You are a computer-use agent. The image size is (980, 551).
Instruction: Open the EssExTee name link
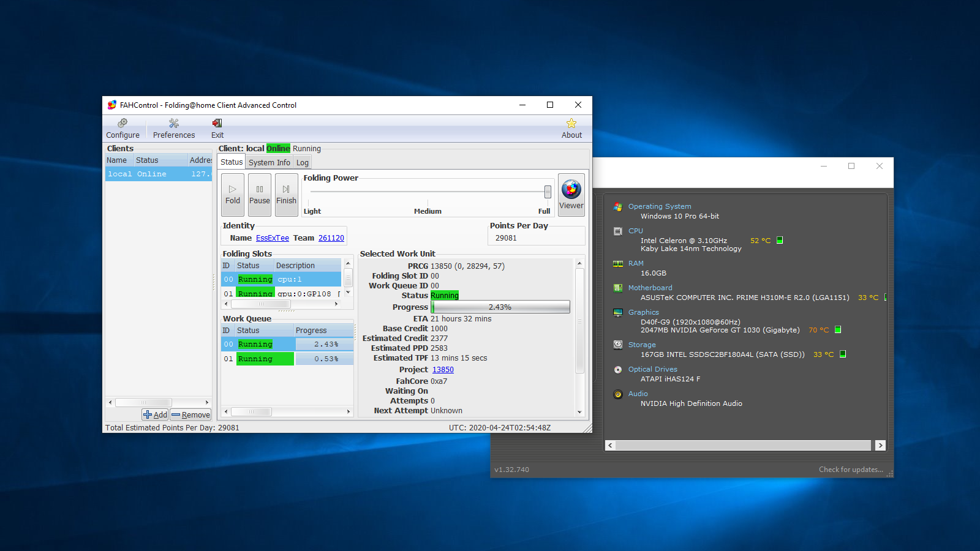point(273,238)
